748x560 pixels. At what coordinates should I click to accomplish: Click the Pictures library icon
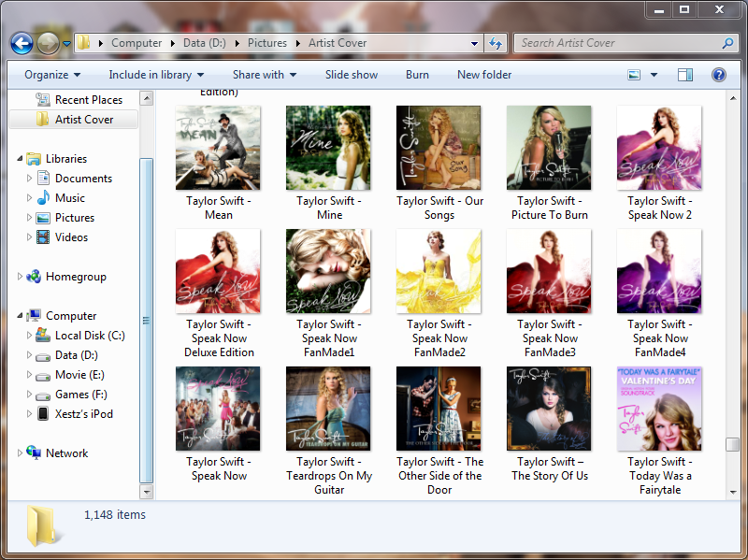click(x=43, y=218)
